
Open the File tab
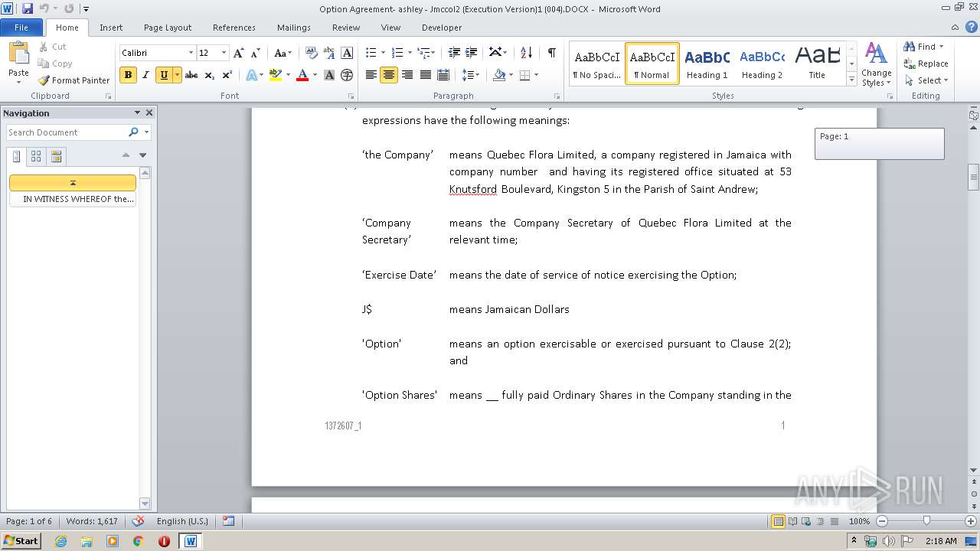(21, 28)
